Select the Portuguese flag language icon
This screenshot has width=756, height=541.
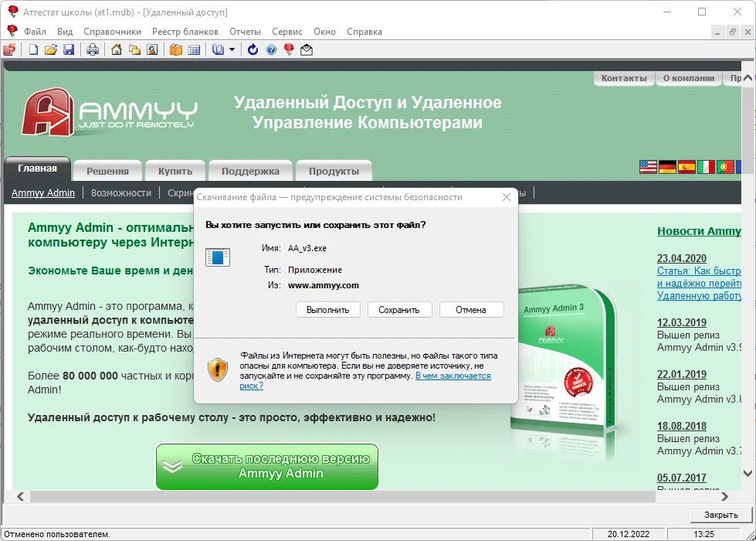[725, 167]
